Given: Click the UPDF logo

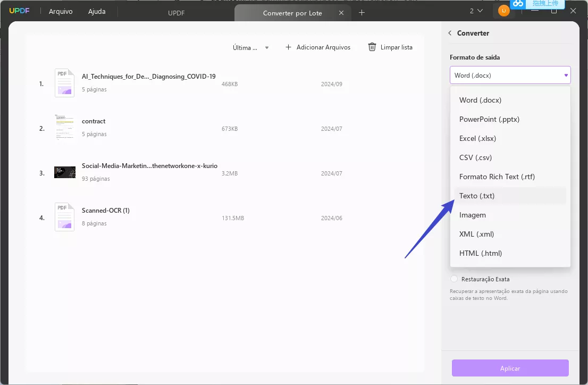Looking at the screenshot, I should [19, 10].
